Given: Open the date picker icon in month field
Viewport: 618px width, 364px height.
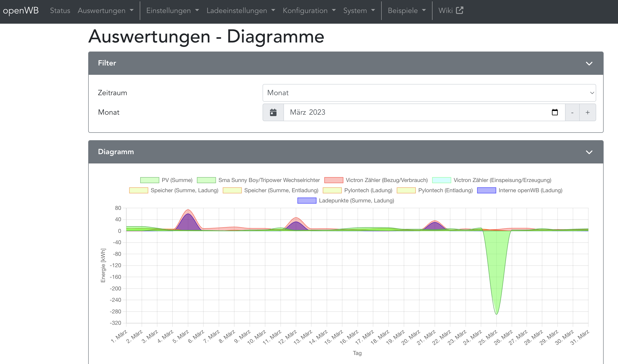Looking at the screenshot, I should tap(554, 112).
